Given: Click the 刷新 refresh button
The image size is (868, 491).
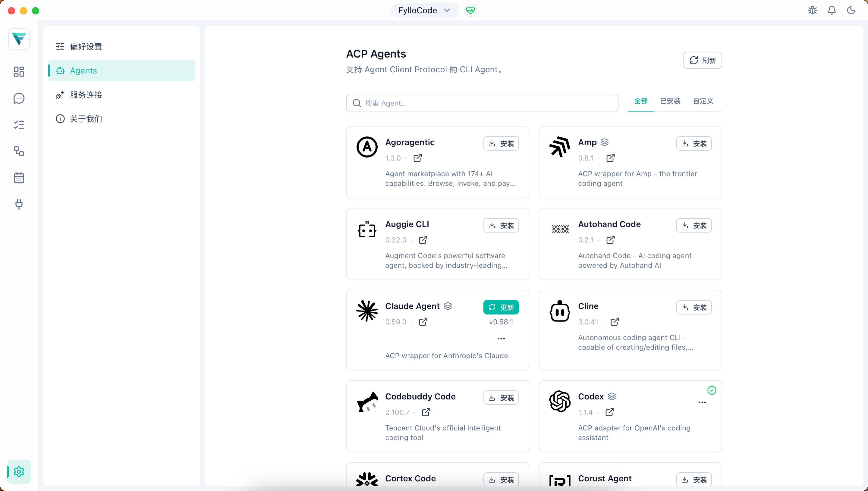Looking at the screenshot, I should [702, 60].
